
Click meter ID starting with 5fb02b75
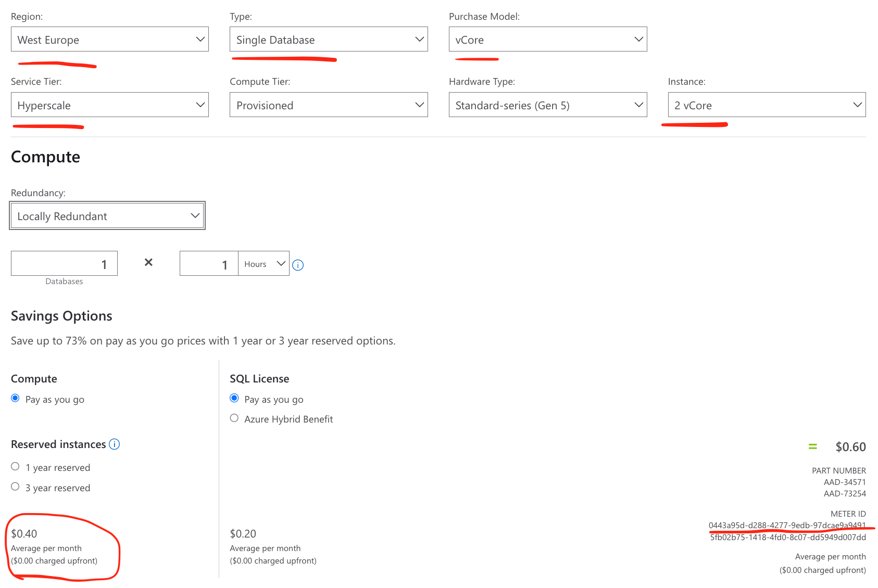coord(788,538)
